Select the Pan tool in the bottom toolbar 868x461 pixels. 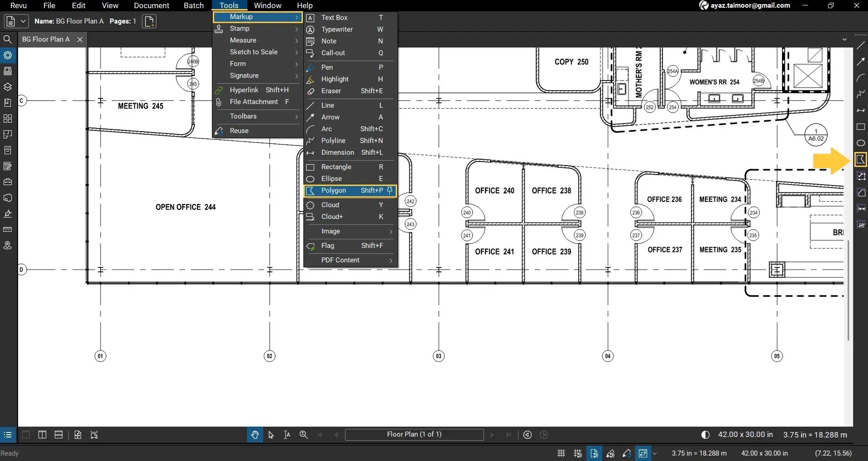coord(255,434)
